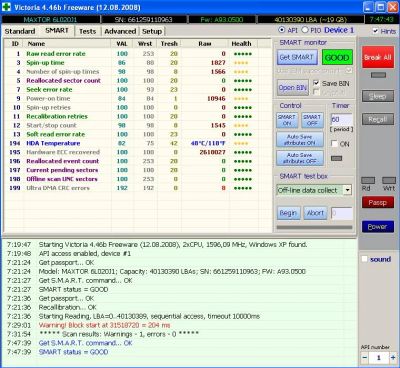Expand the Off-line data collect dropdown
The width and height of the screenshot is (400, 368).
[347, 190]
